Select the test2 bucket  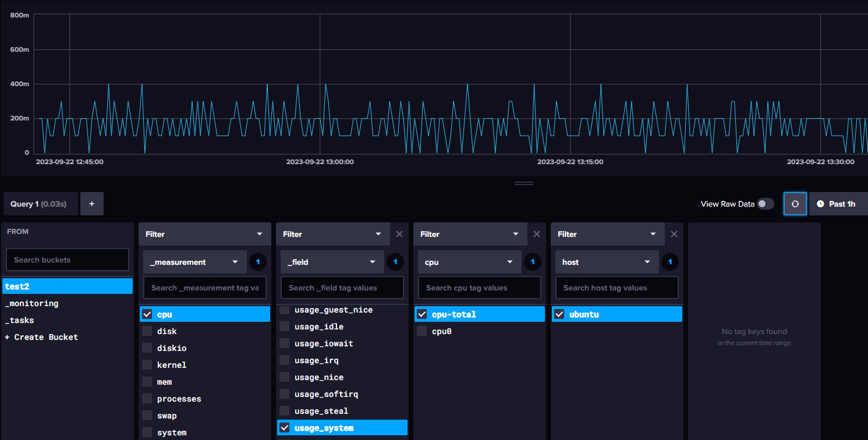(68, 286)
